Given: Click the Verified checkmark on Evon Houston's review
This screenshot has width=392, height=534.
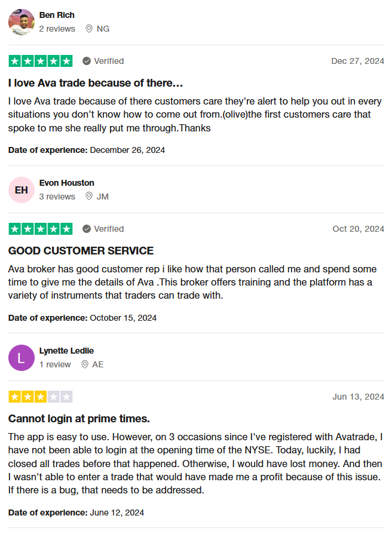Looking at the screenshot, I should (x=87, y=229).
